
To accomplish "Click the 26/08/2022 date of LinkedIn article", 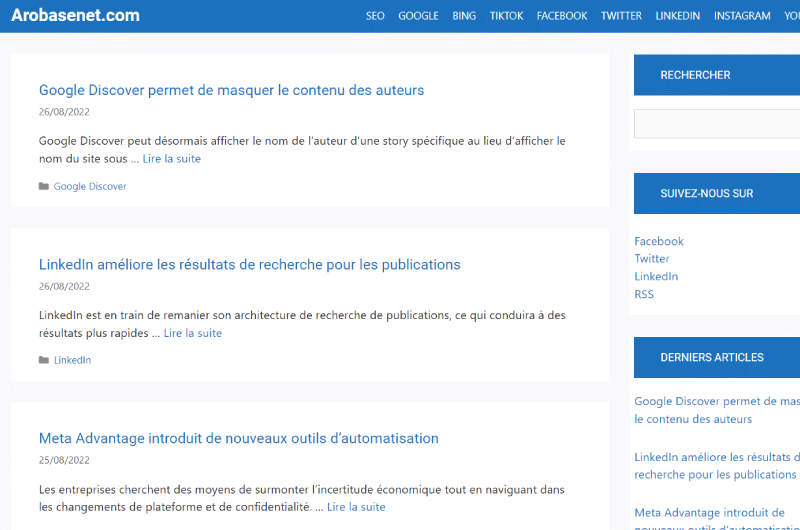I will pos(64,286).
